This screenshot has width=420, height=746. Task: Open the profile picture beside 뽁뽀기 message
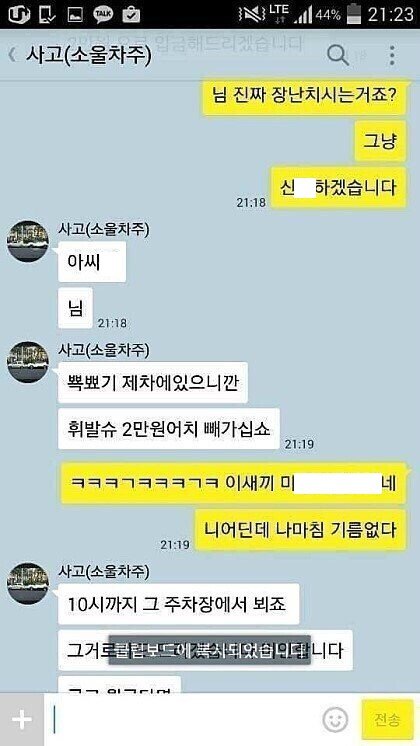coord(28,362)
